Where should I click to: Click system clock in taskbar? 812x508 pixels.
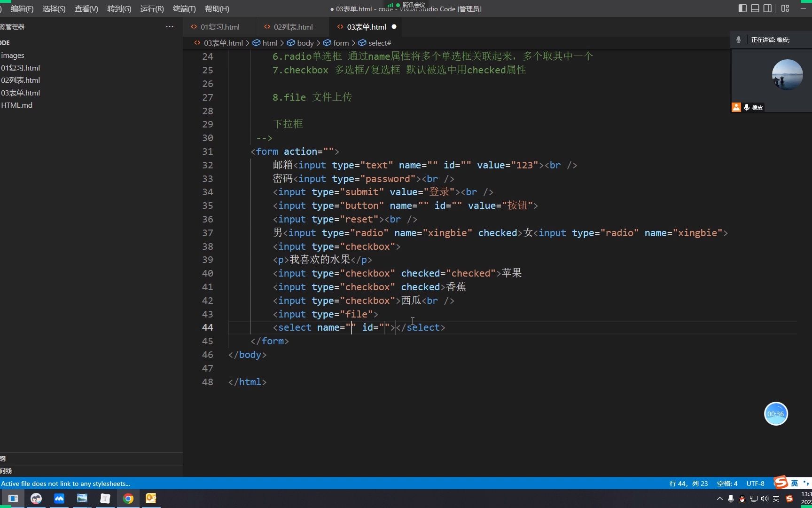[x=806, y=499]
